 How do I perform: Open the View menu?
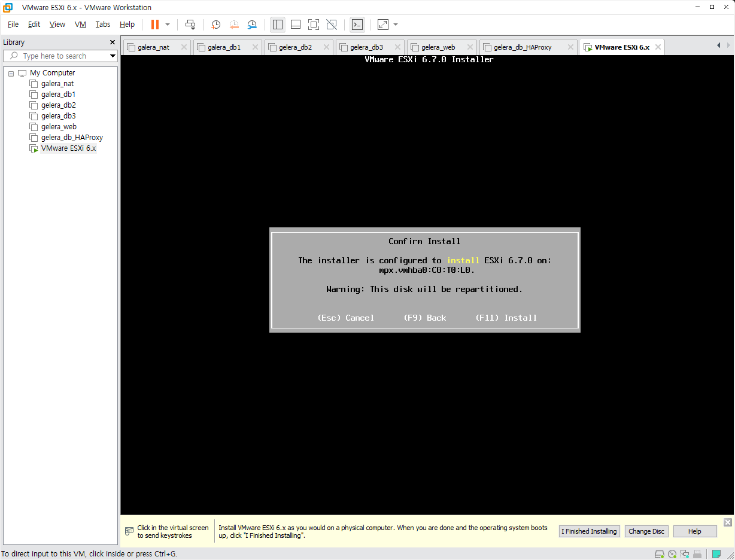click(57, 25)
